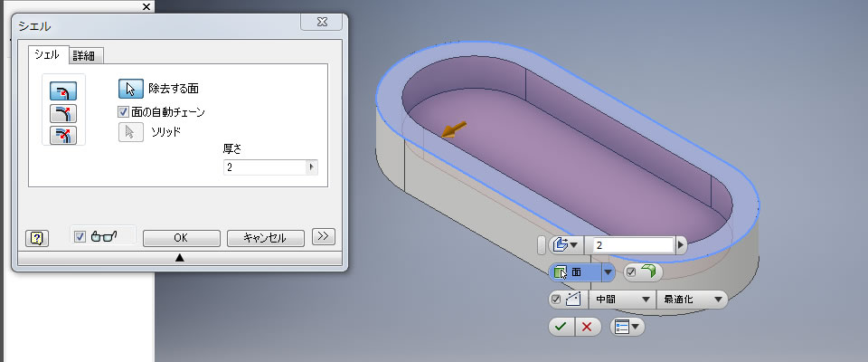Click the OK button
Image resolution: width=868 pixels, height=362 pixels.
(182, 238)
